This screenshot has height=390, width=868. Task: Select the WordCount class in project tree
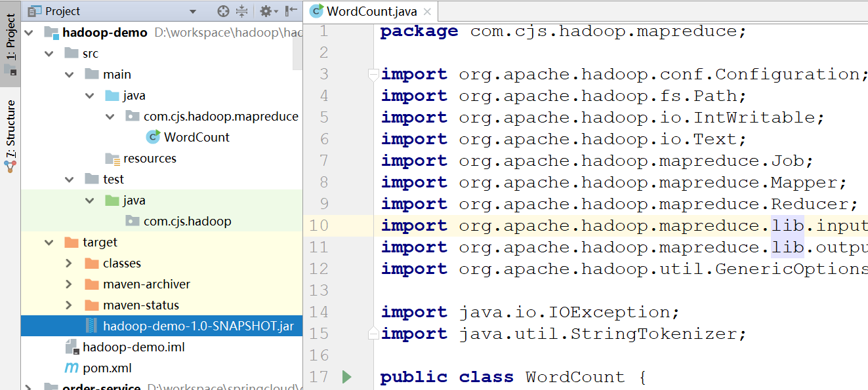pyautogui.click(x=196, y=137)
